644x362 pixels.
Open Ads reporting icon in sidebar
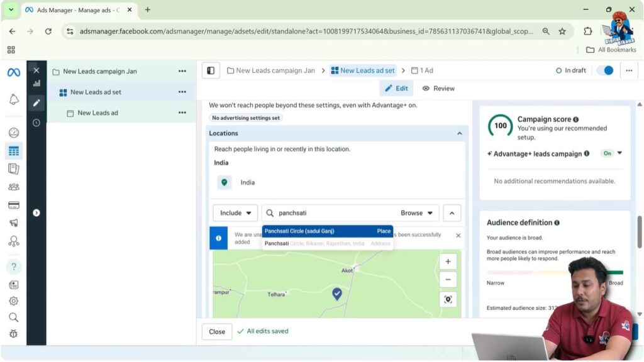pos(14,168)
